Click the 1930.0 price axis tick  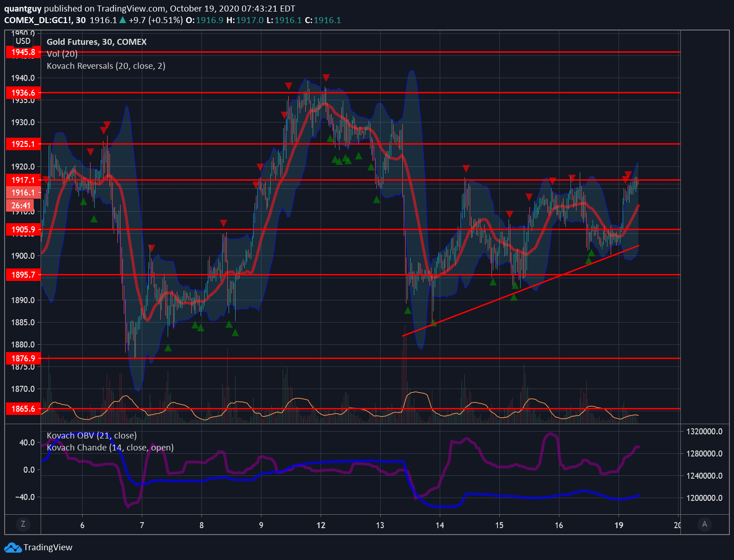coord(23,122)
